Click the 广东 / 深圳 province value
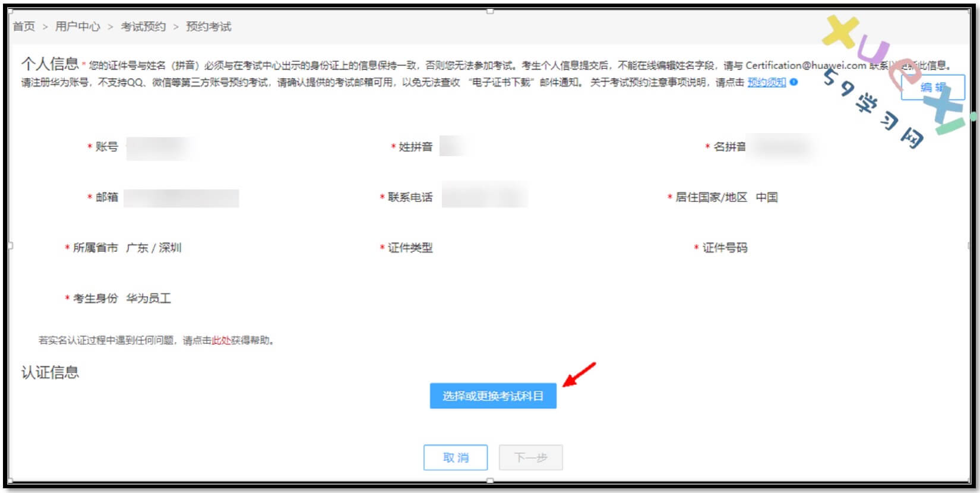Image resolution: width=980 pixels, height=493 pixels. coord(154,248)
